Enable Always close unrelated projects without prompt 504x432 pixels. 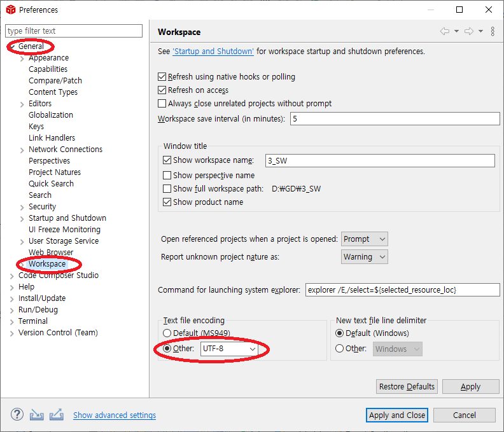coord(162,104)
